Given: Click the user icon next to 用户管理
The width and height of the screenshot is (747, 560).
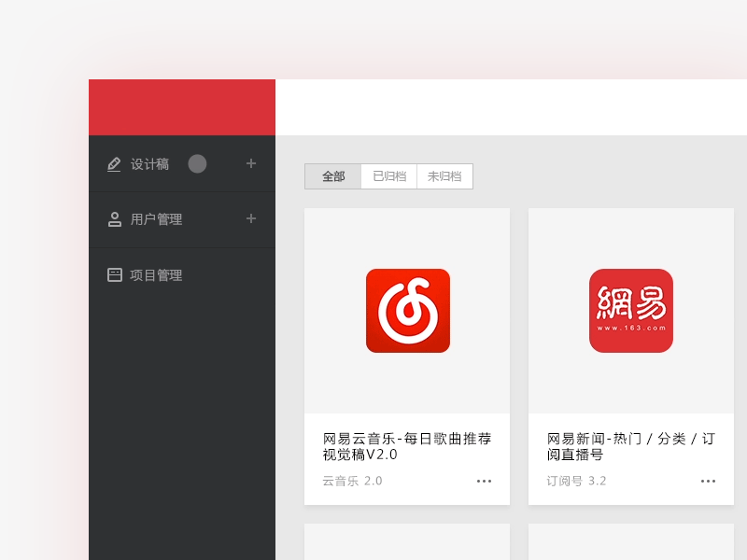Looking at the screenshot, I should pyautogui.click(x=113, y=219).
